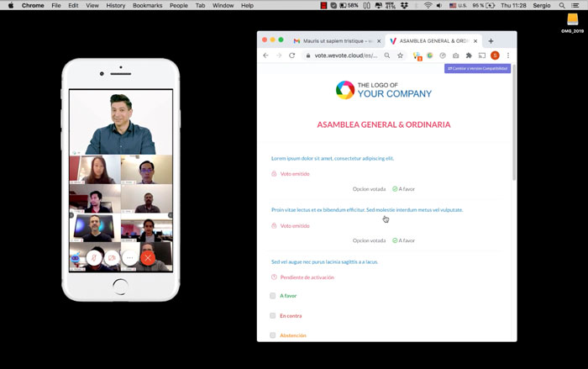Click Pendiente de activación status
The image size is (588, 369).
(x=307, y=277)
